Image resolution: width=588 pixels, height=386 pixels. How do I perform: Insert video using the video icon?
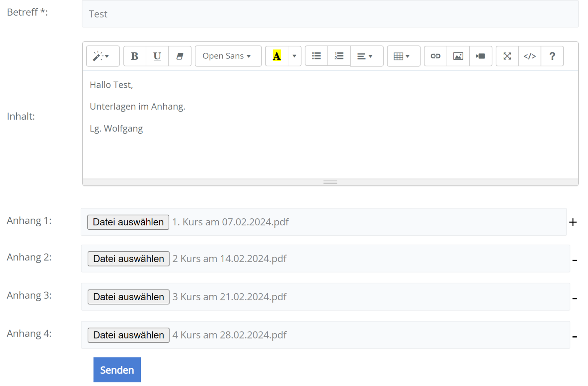coord(480,56)
